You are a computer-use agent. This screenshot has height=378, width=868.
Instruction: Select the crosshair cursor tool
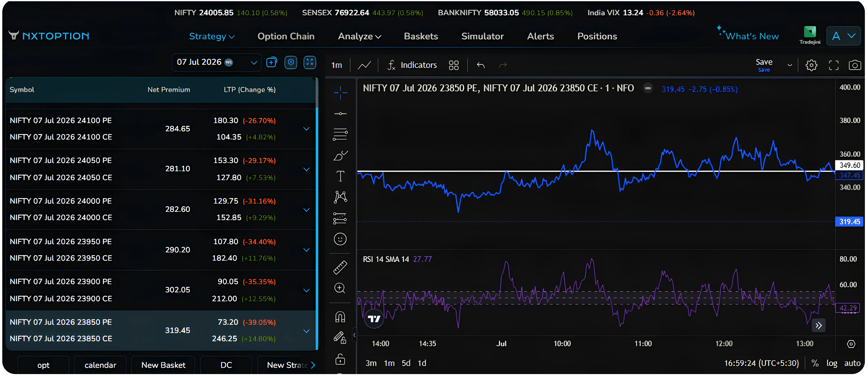coord(340,93)
